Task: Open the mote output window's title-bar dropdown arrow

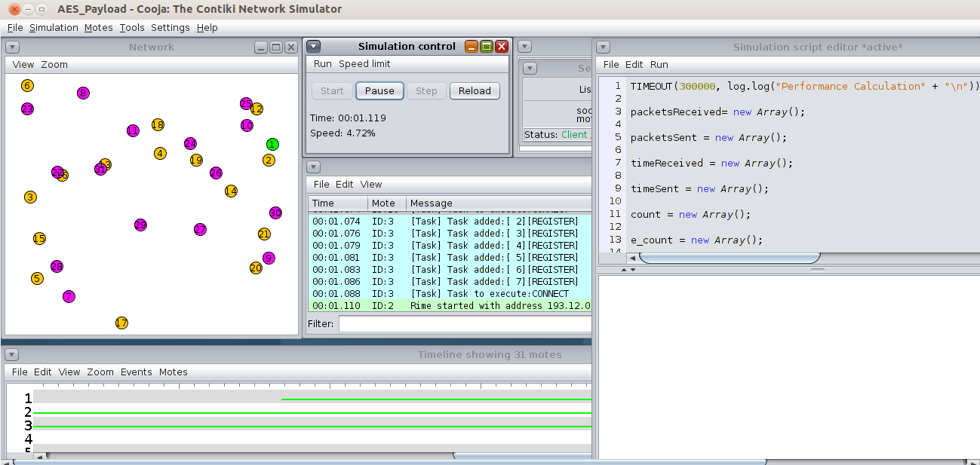Action: click(314, 167)
